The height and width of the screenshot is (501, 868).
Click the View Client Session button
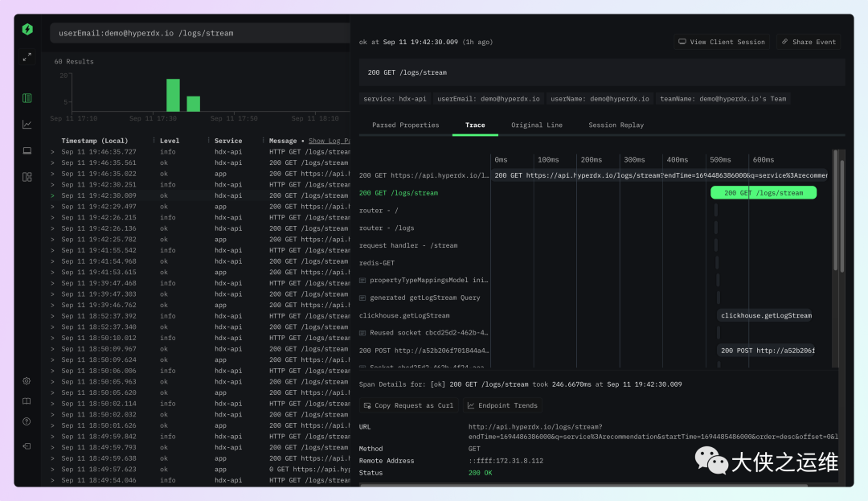(721, 42)
